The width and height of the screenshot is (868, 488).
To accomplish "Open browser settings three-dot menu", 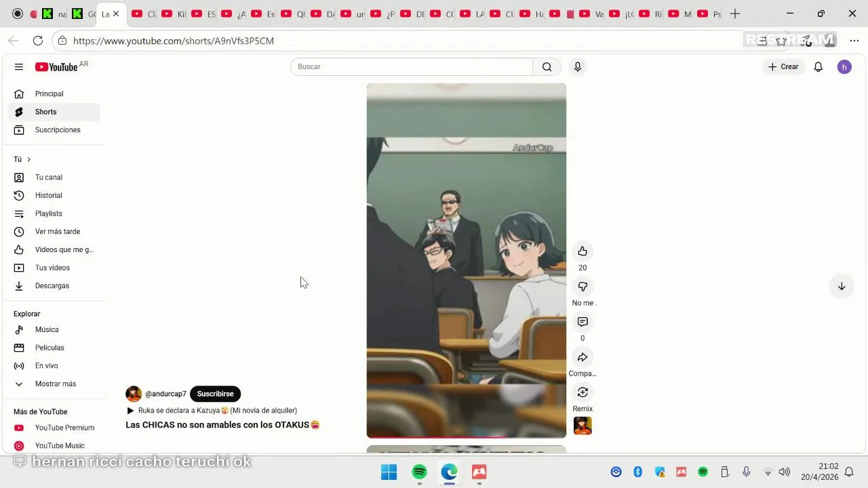I will tap(854, 41).
